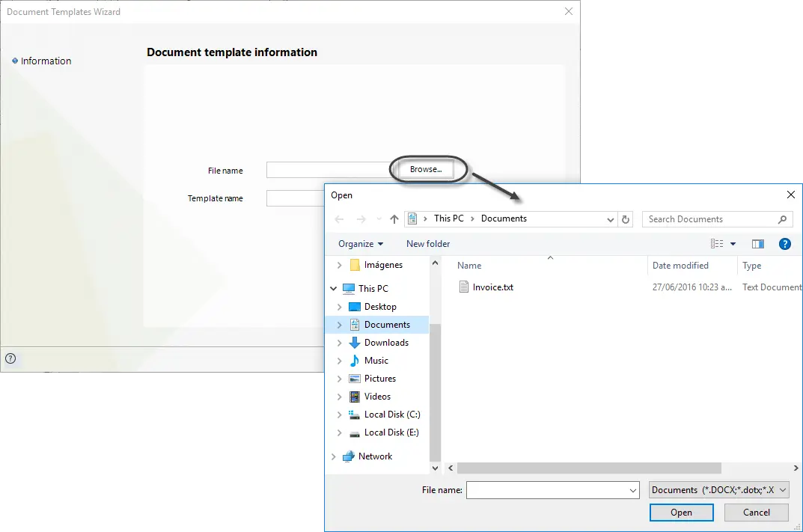Viewport: 803px width, 532px height.
Task: Expand the address bar history dropdown
Action: point(610,219)
